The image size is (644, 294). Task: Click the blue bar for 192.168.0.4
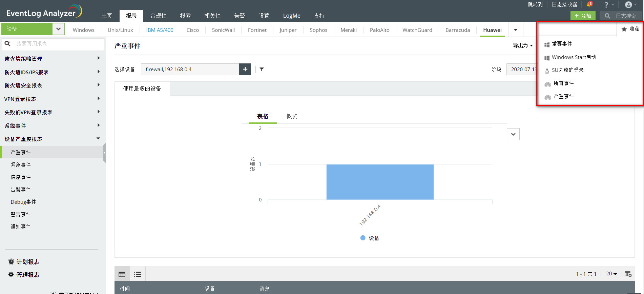[x=380, y=182]
